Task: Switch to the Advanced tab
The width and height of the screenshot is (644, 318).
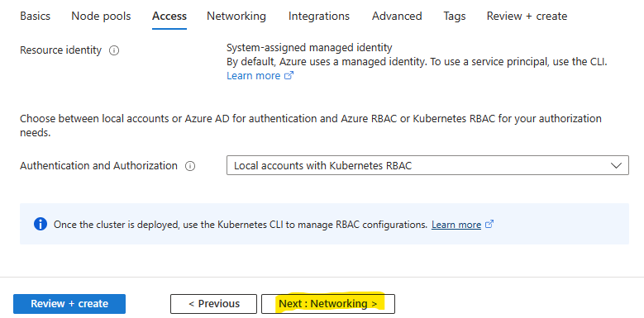Action: 397,16
